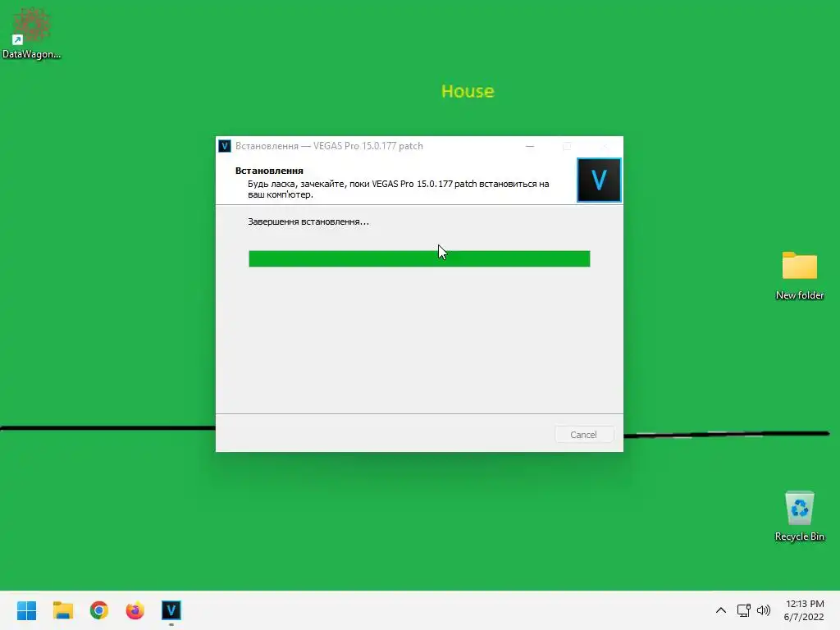Minimize the VEGAS Pro patch installer window
840x630 pixels.
pyautogui.click(x=530, y=146)
